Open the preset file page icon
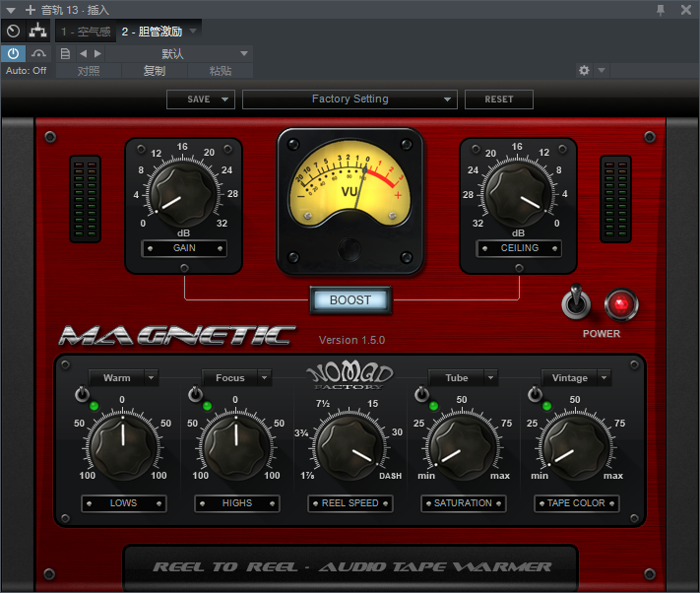The width and height of the screenshot is (700, 593). pos(65,53)
